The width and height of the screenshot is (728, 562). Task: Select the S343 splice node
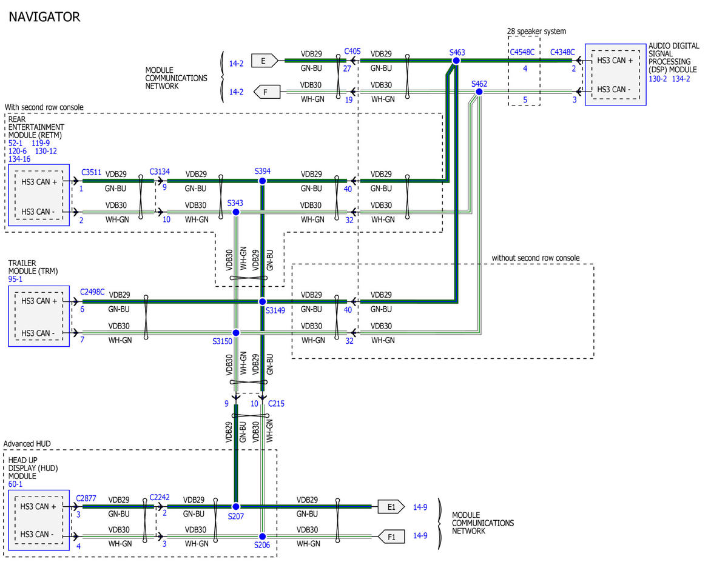tap(236, 212)
